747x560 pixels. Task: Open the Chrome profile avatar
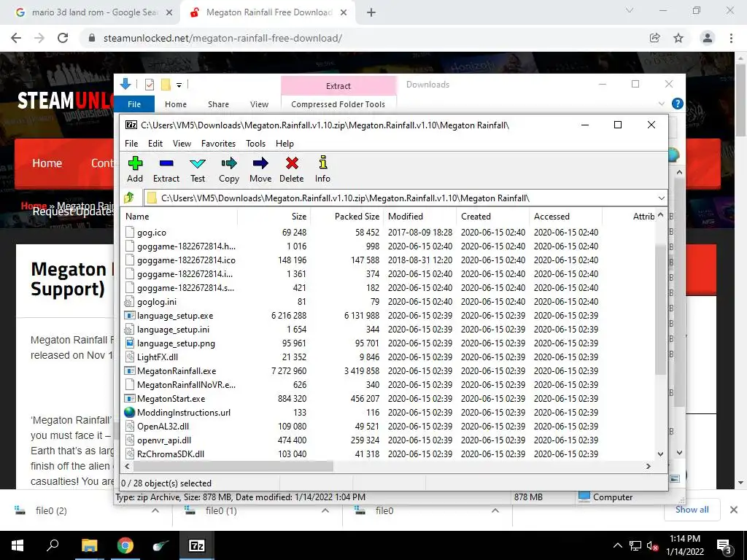(708, 38)
